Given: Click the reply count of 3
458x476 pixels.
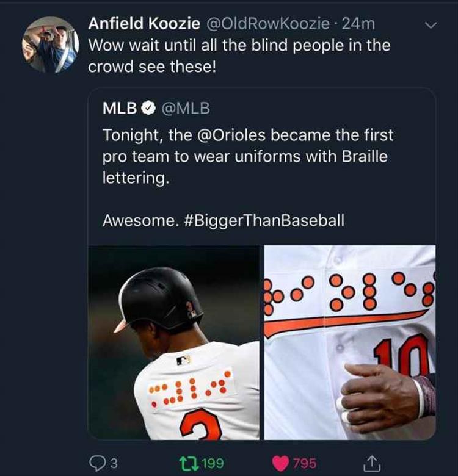Looking at the screenshot, I should [114, 463].
